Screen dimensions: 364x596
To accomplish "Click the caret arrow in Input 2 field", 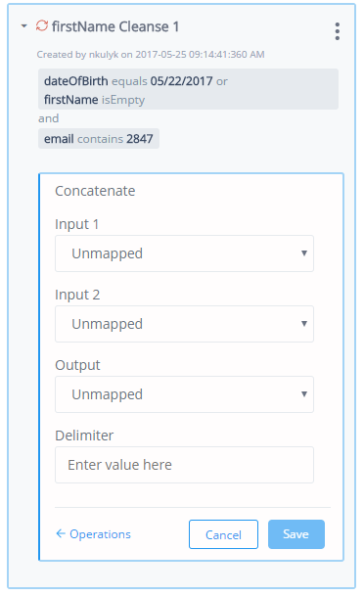I will point(304,324).
